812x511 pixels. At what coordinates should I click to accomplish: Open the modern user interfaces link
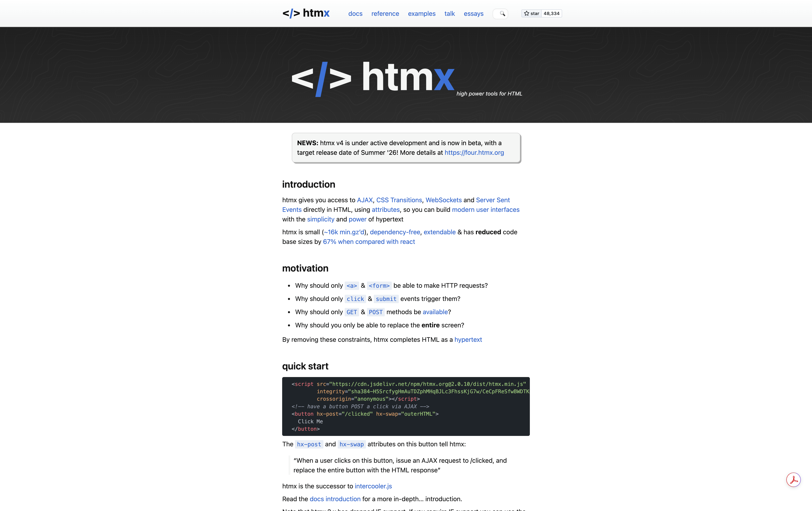tap(486, 209)
